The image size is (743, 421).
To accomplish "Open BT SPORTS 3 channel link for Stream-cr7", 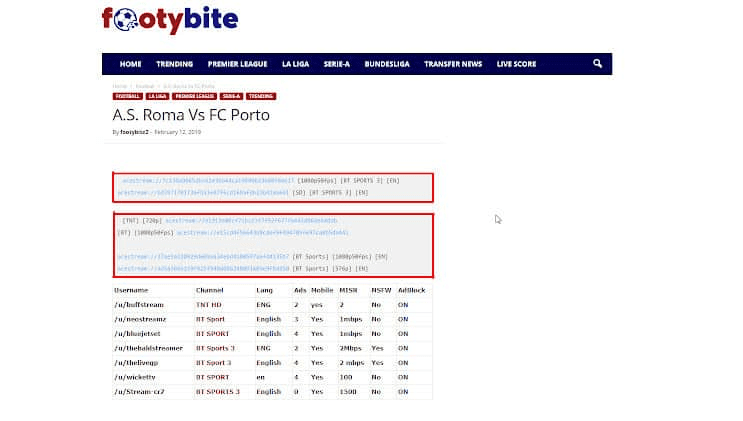I will pyautogui.click(x=217, y=392).
